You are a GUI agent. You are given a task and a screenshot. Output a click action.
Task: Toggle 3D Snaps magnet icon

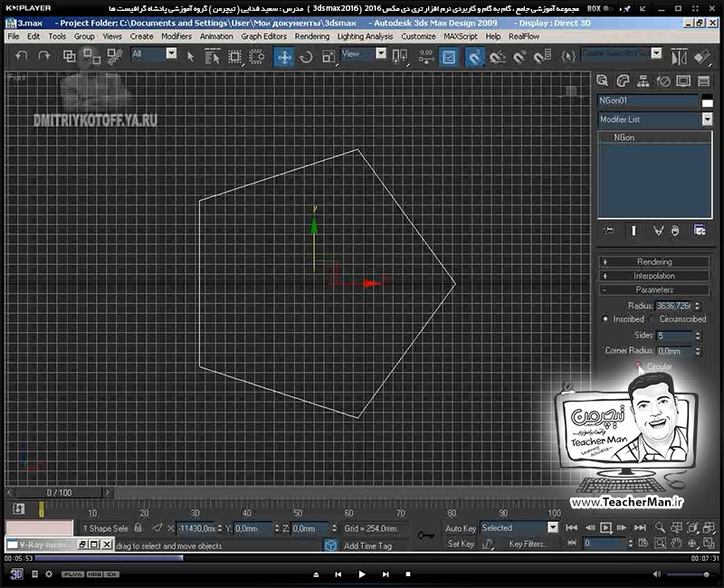point(474,57)
